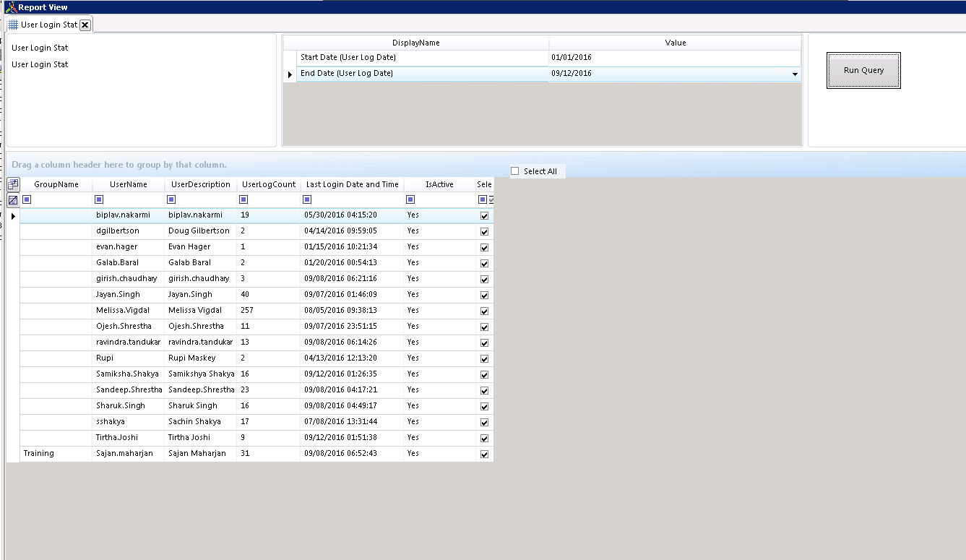Switch to User Login Stat tab

[x=49, y=25]
